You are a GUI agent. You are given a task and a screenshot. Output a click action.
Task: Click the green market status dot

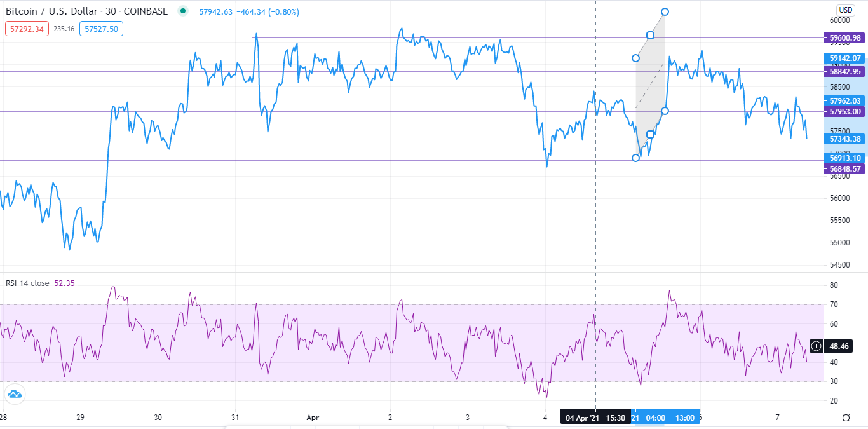click(184, 11)
